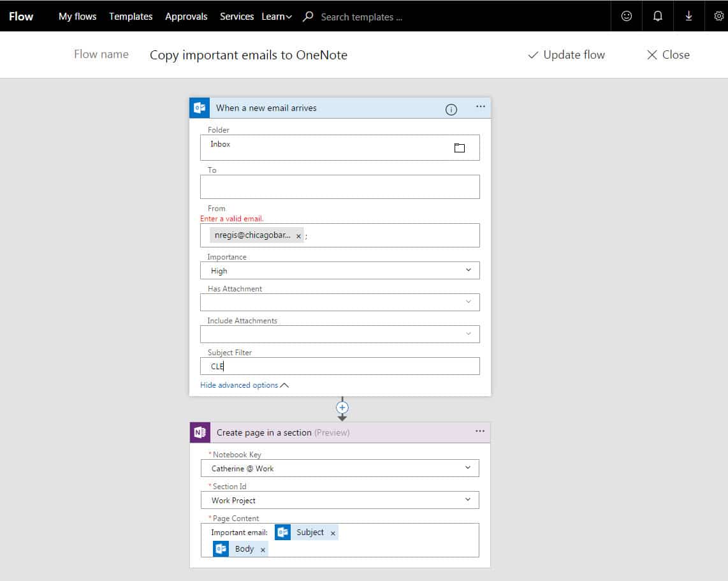Click the 'Important email:' text in Page Content
The width and height of the screenshot is (728, 581).
(x=239, y=533)
